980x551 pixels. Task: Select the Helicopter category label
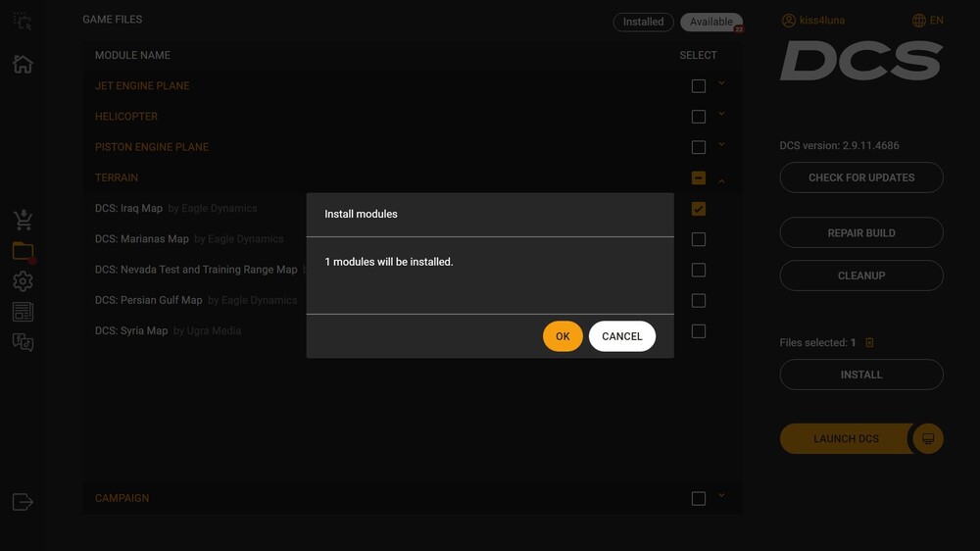click(126, 117)
